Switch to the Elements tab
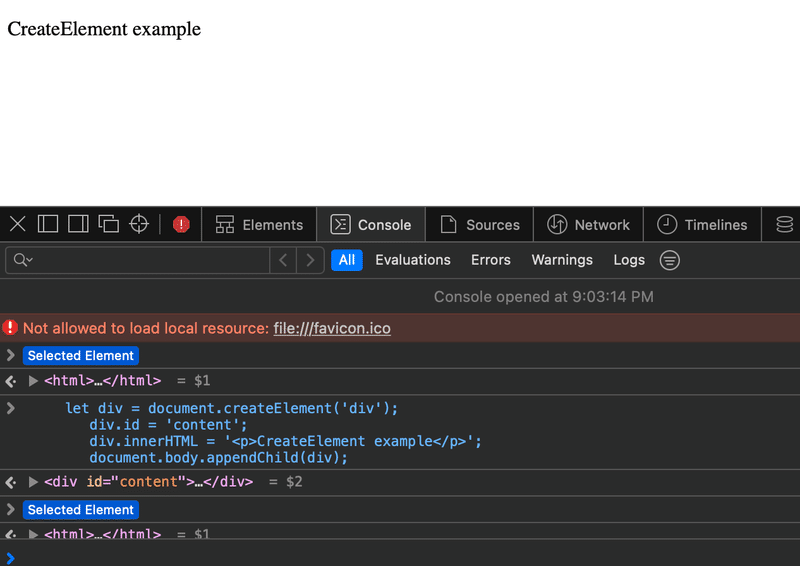This screenshot has height=566, width=800. tap(259, 225)
